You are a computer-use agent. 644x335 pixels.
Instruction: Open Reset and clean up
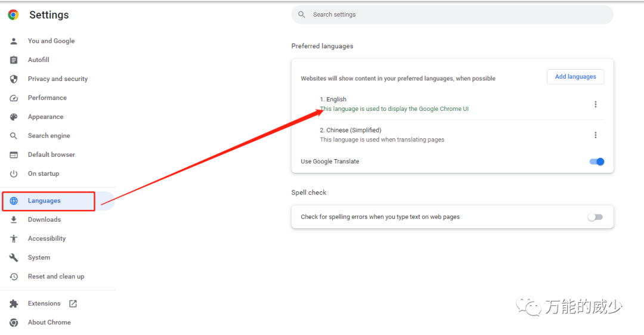coord(56,277)
